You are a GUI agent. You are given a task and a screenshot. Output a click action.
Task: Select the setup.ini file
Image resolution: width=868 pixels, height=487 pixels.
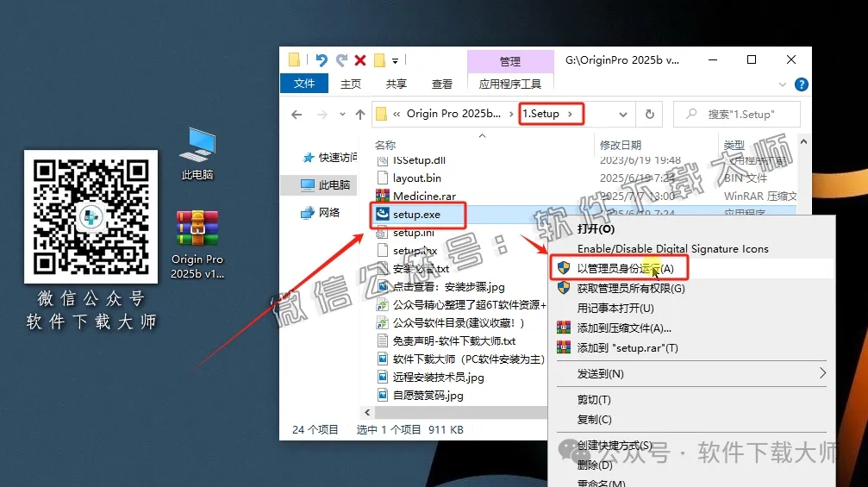coord(414,233)
